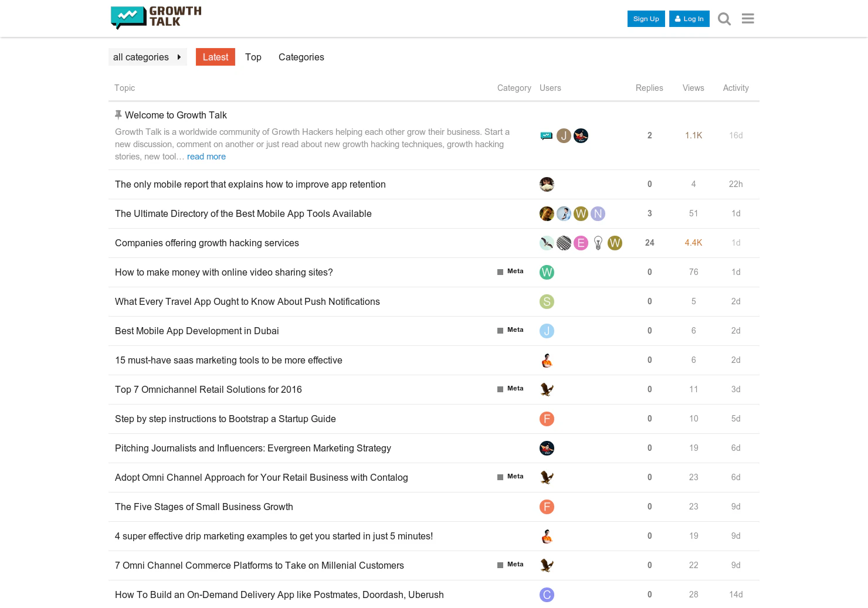868x608 pixels.
Task: Open The Five Stages of Small Business Growth
Action: [204, 507]
